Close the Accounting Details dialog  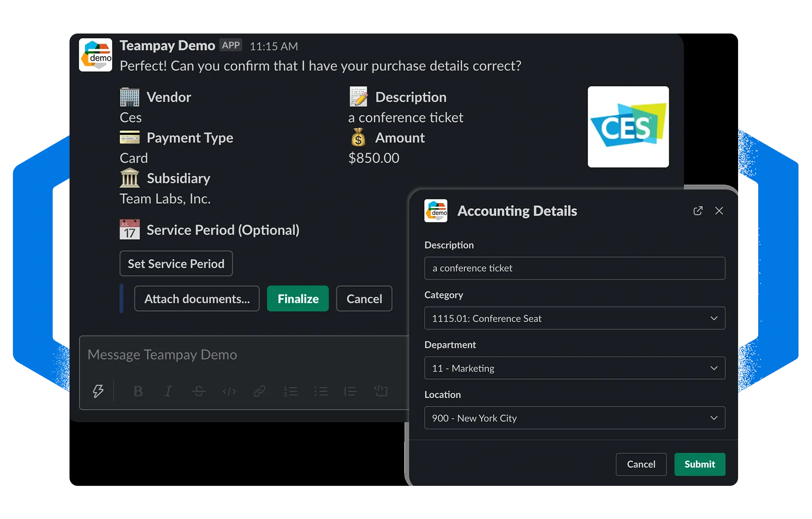719,211
